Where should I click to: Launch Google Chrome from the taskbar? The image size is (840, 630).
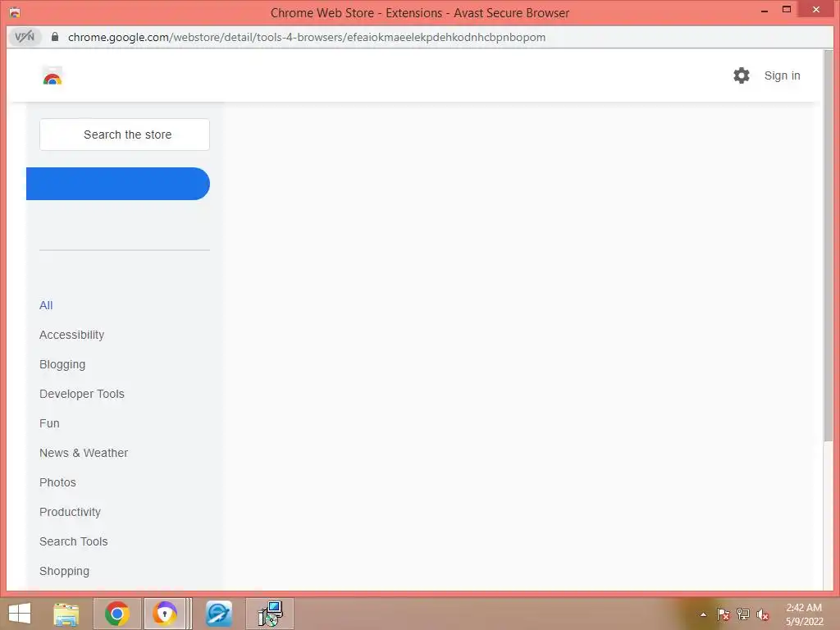[x=116, y=614]
